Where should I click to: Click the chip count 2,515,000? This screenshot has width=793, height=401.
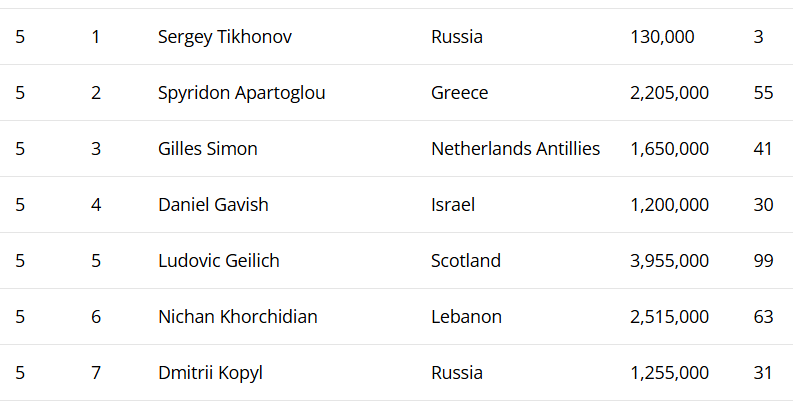669,317
